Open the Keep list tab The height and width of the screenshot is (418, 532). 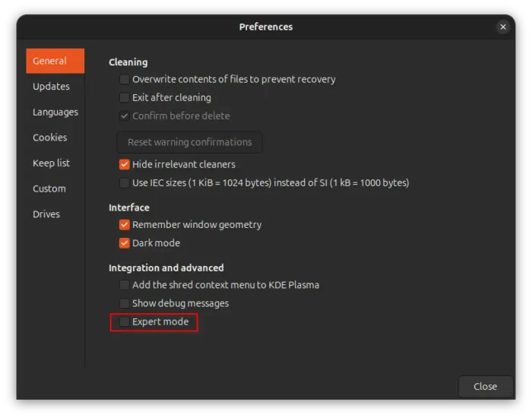[51, 163]
